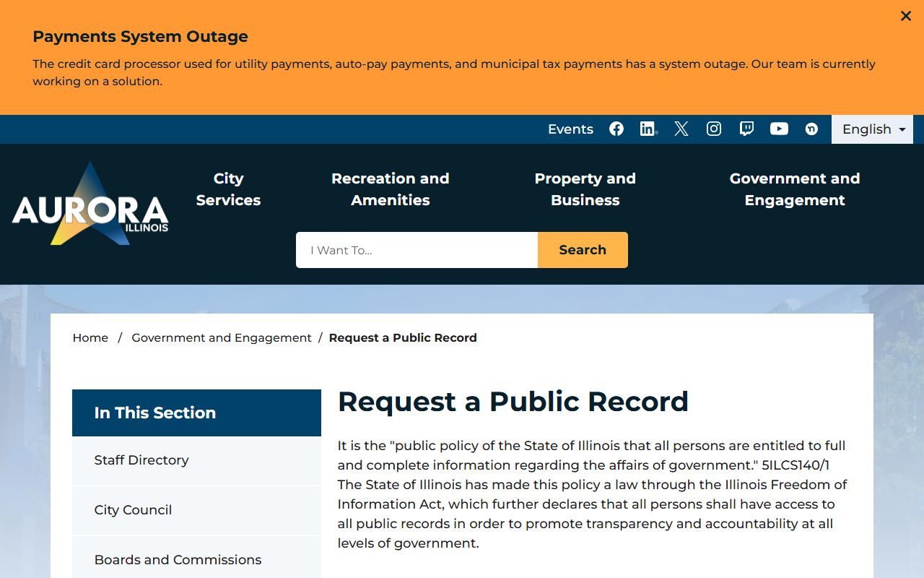Go to Home in the breadcrumb

click(x=90, y=337)
